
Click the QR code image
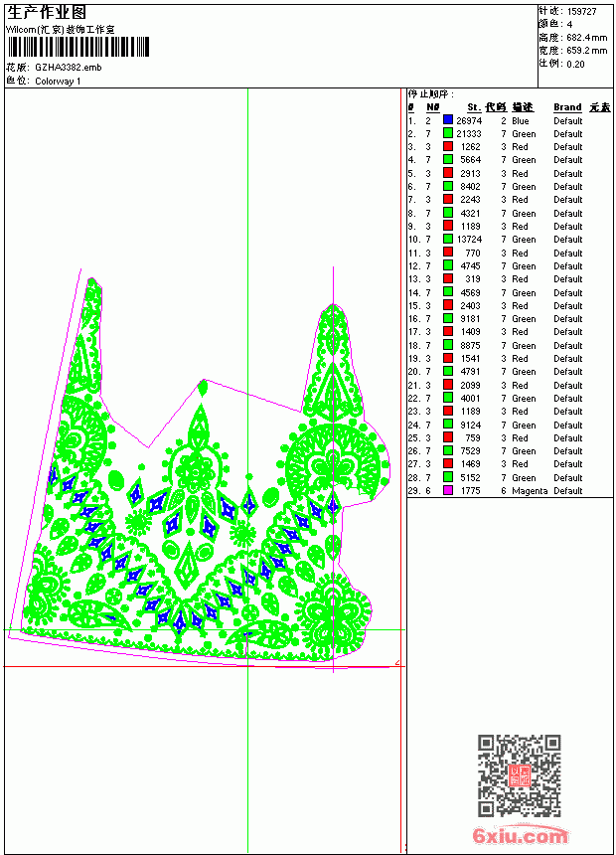520,774
